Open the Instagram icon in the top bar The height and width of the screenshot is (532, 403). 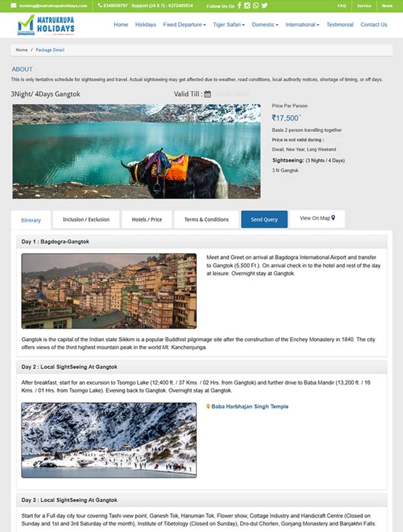pyautogui.click(x=247, y=5)
